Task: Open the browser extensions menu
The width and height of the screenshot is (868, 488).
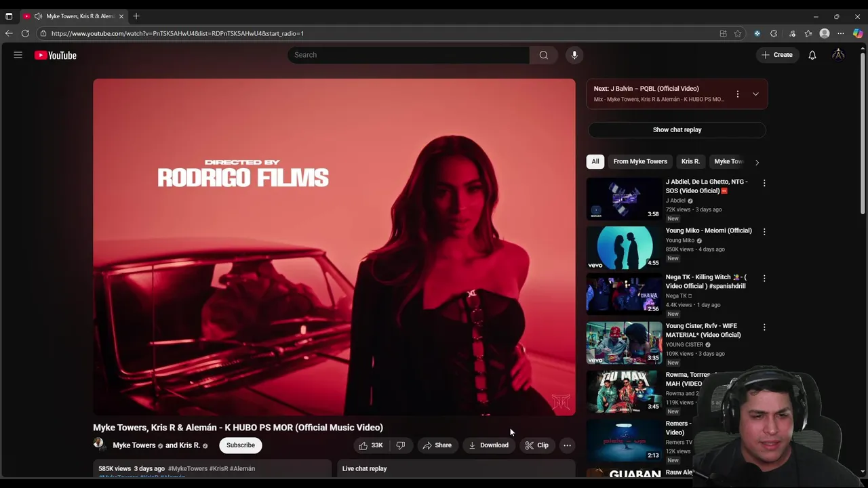Action: (x=774, y=33)
